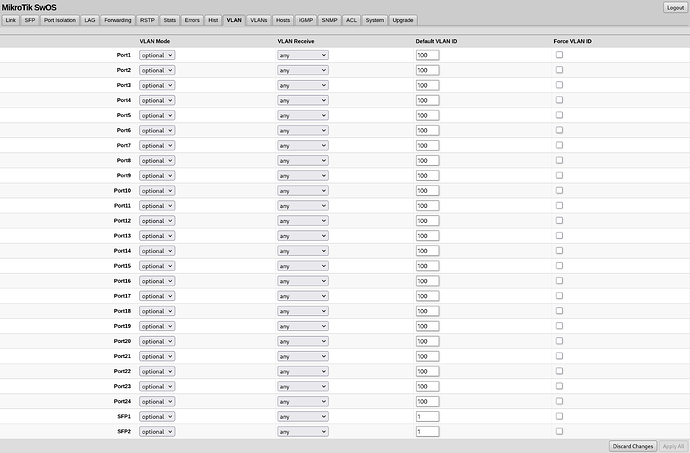Enable Force VLAN ID for Port10
The width and height of the screenshot is (690, 453).
click(559, 190)
